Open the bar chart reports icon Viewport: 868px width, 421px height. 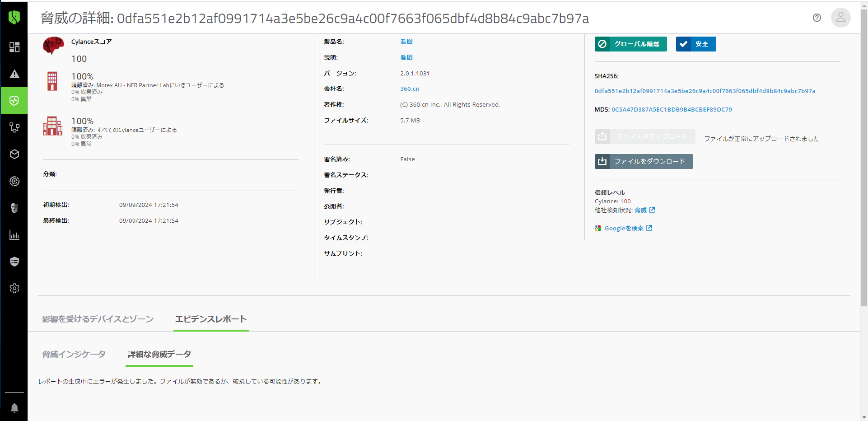pyautogui.click(x=14, y=235)
